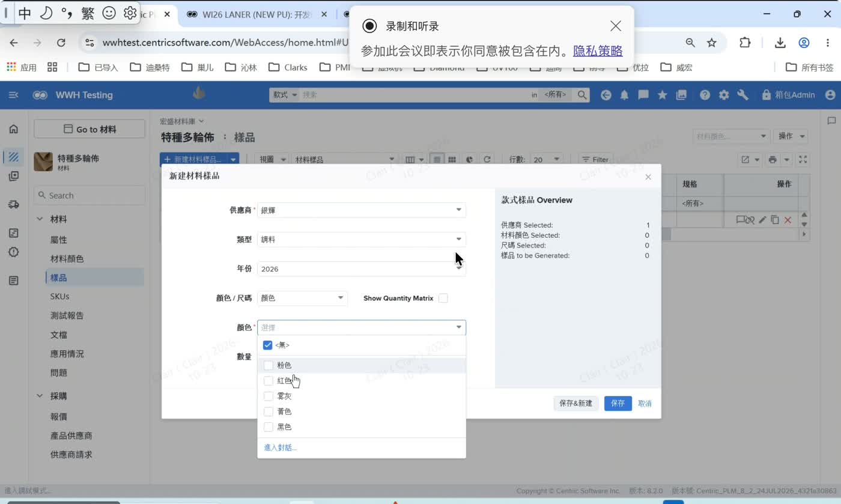Click 取消 to cancel the dialog
This screenshot has width=841, height=504.
[x=645, y=404]
